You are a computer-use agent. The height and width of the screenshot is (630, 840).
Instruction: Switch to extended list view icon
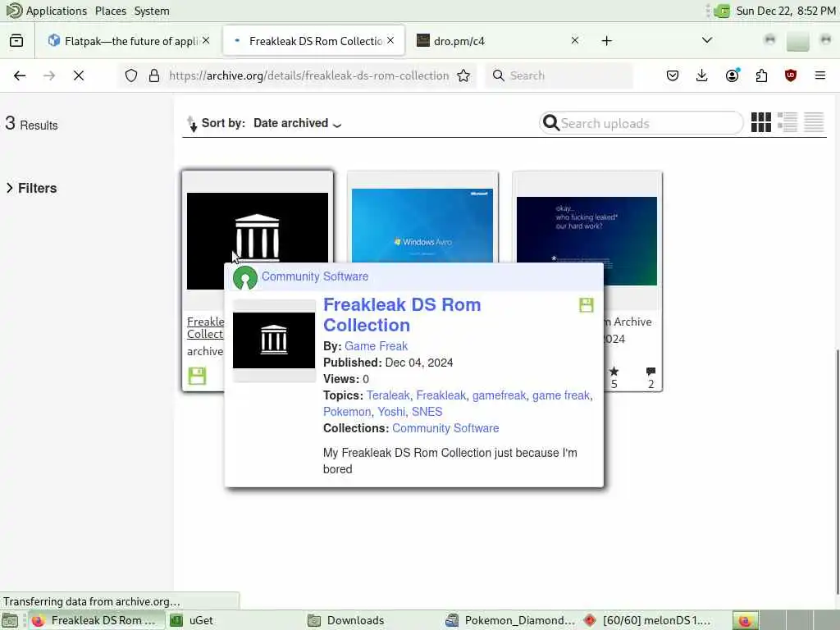(787, 122)
